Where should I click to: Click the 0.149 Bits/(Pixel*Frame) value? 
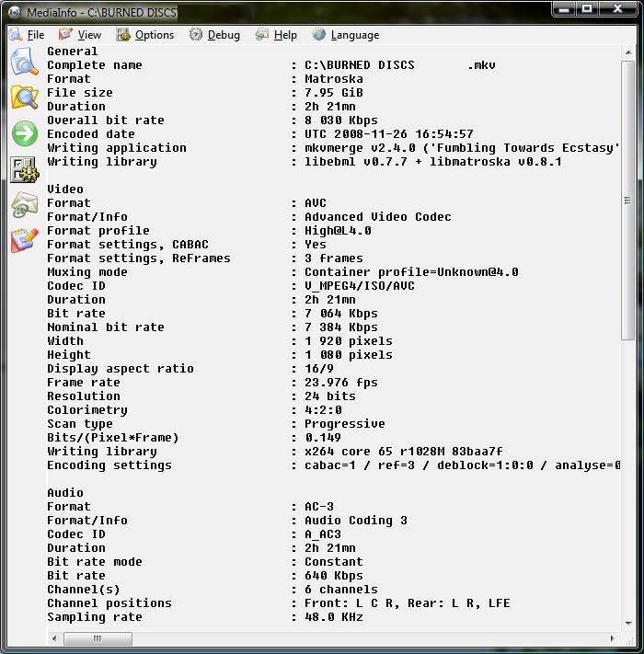click(323, 438)
